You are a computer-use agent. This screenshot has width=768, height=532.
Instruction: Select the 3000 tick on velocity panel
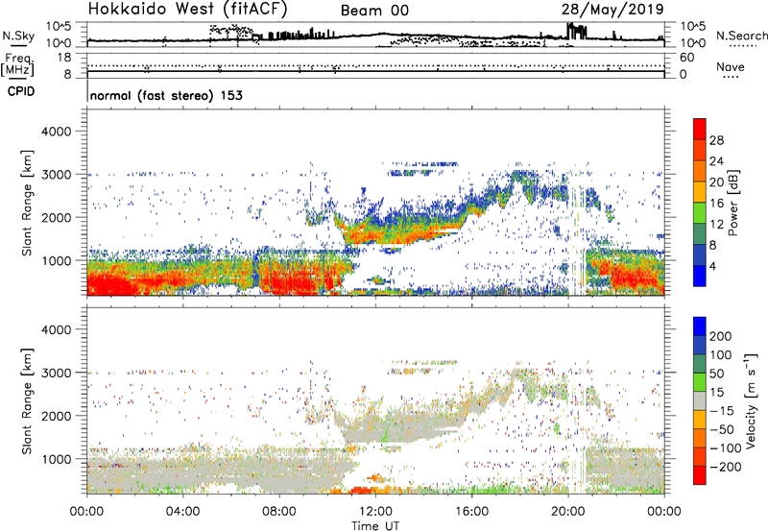pyautogui.click(x=56, y=373)
